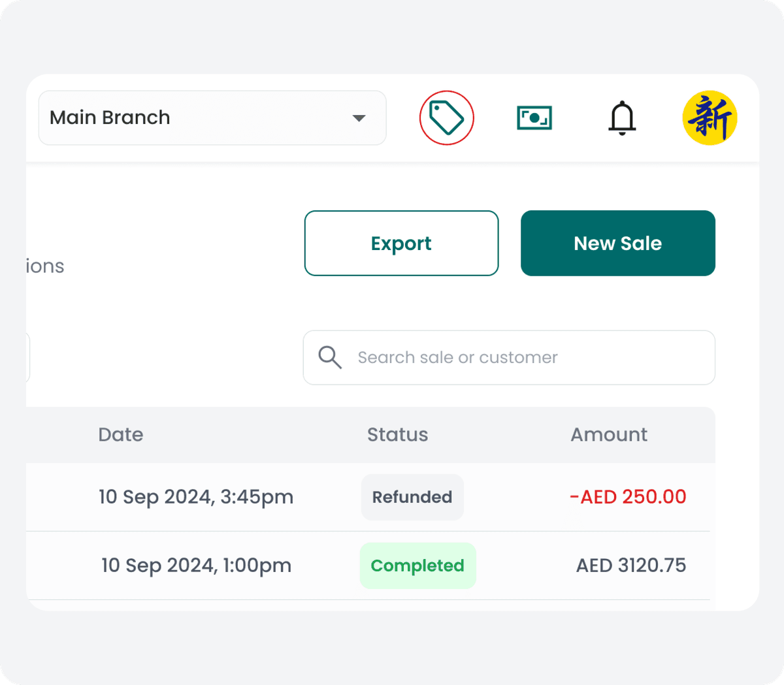
Task: Click the Export button
Action: pos(400,243)
